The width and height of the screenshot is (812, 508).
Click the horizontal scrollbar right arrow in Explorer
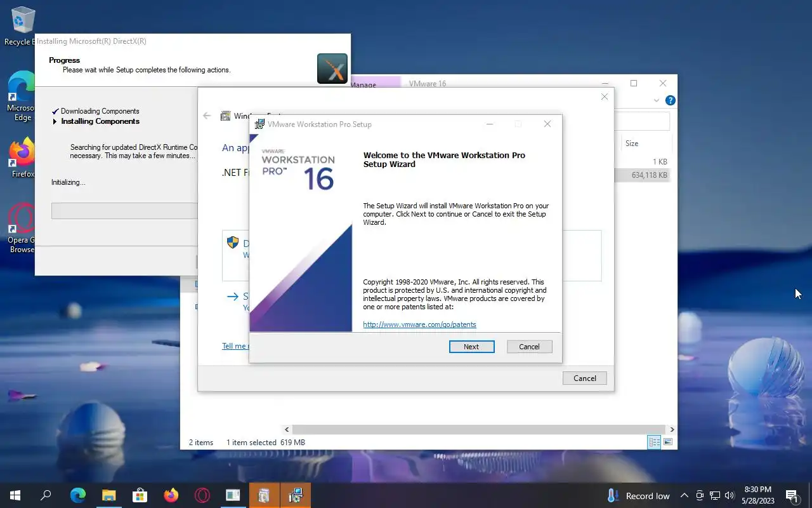click(x=672, y=429)
